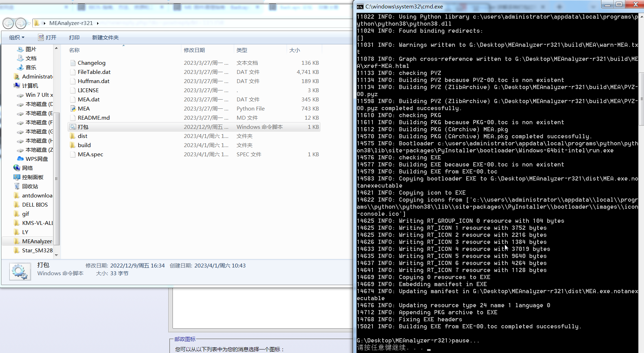This screenshot has width=644, height=353.
Task: Open the recent locations dropdown arrow
Action: pyautogui.click(x=29, y=23)
